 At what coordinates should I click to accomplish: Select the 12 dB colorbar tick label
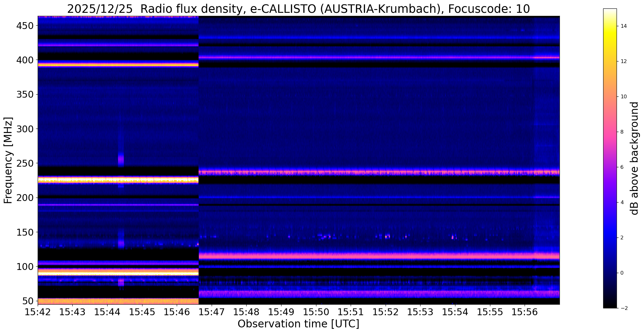tap(624, 61)
